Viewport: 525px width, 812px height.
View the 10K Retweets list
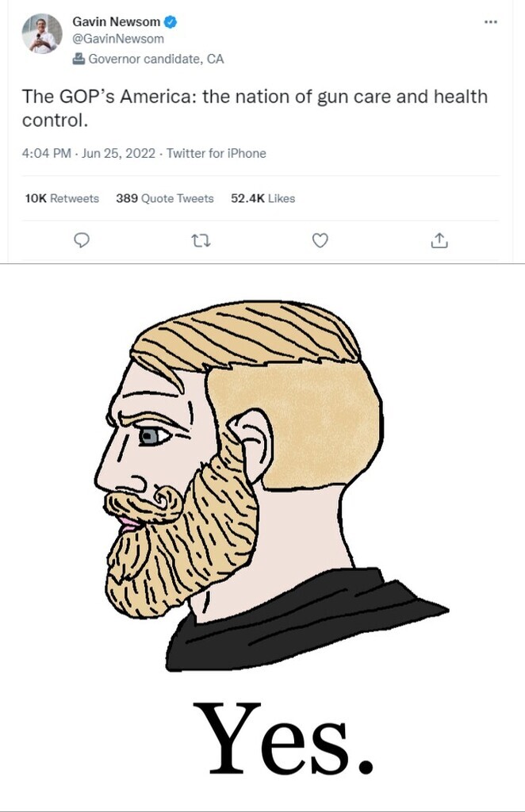coord(62,198)
